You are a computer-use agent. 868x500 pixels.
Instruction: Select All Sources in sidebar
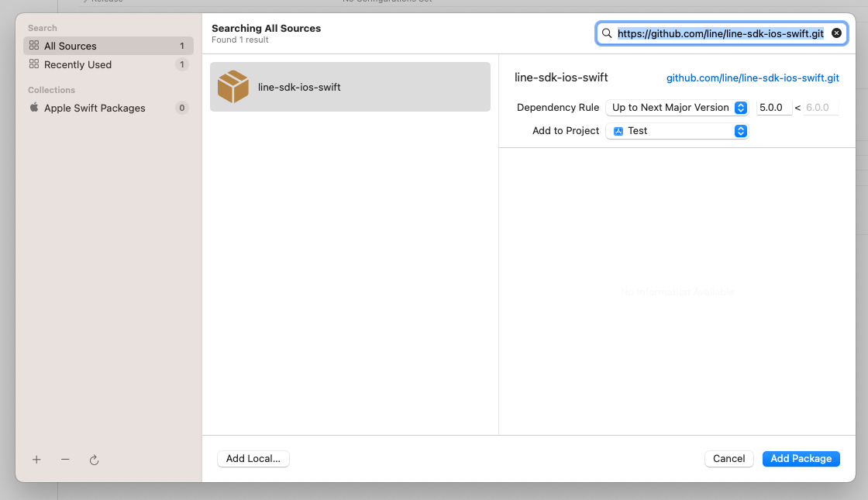tap(108, 46)
